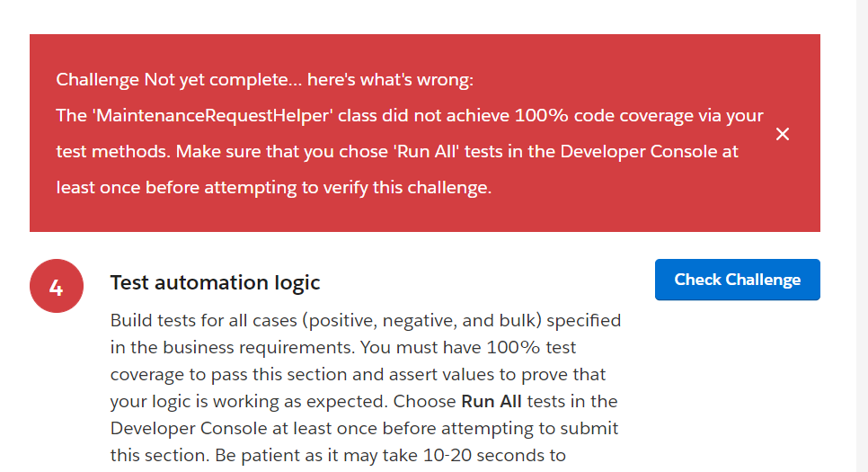The width and height of the screenshot is (868, 472).
Task: Click the page's vertical scrollbar track
Action: (861, 270)
